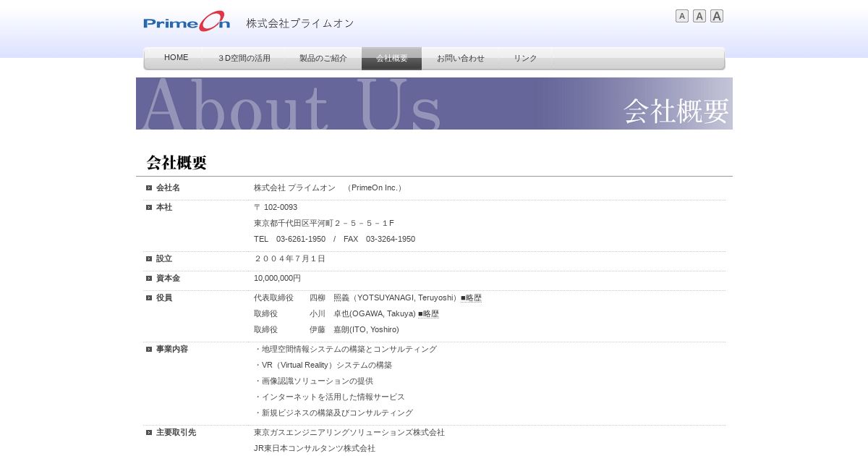Click the capital value 10,000,000円
The width and height of the screenshot is (868, 456).
(x=277, y=278)
